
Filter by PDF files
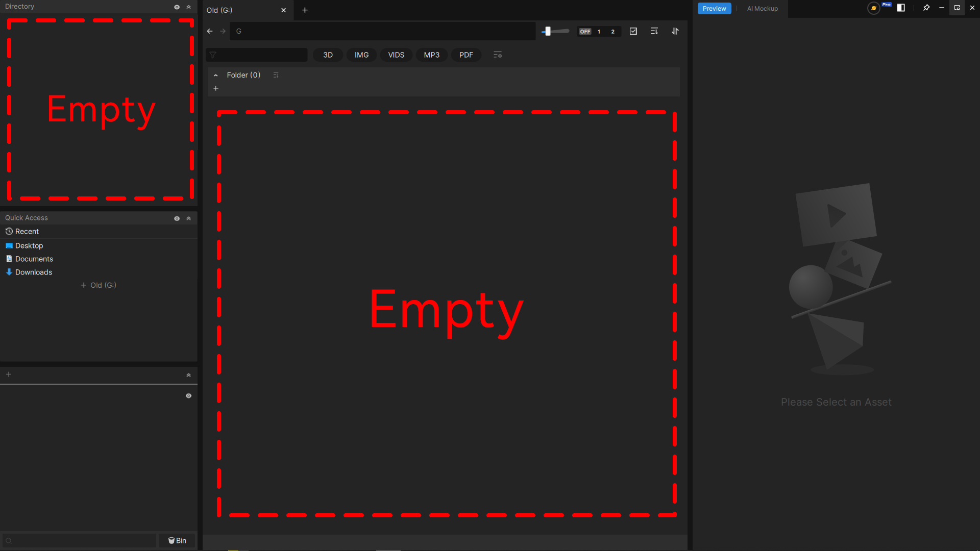(x=466, y=55)
